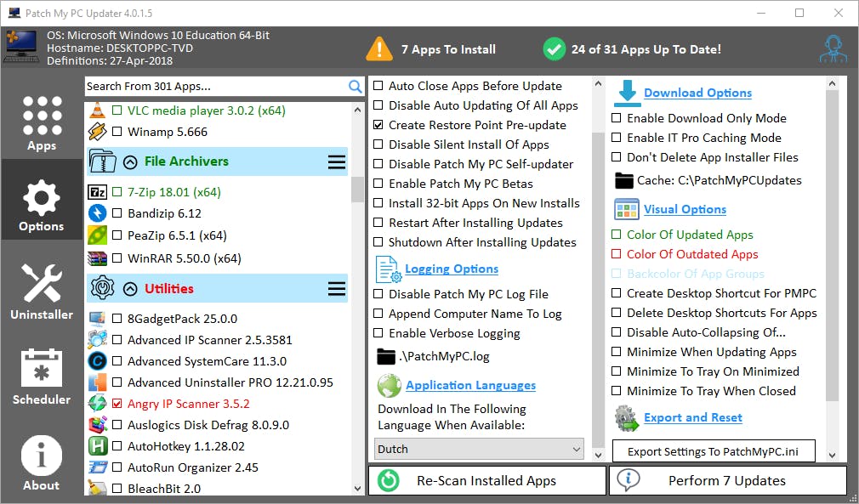Click middle options panel scroll down arrow
Viewport: 859px width, 504px height.
[x=598, y=455]
